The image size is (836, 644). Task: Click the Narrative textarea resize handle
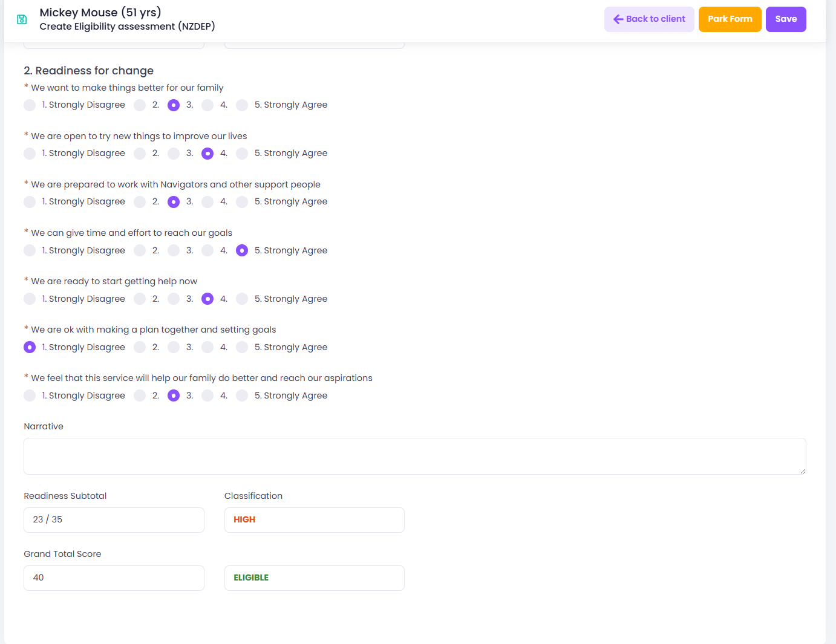pyautogui.click(x=803, y=471)
